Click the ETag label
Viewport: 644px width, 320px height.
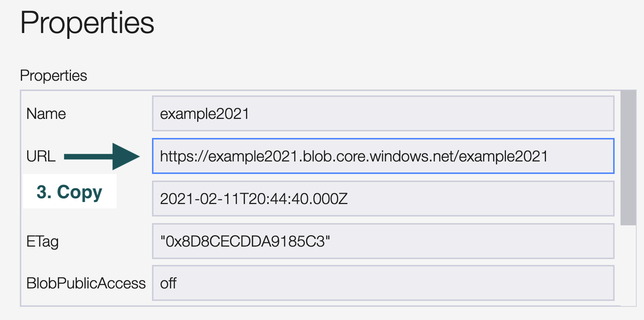coord(43,241)
